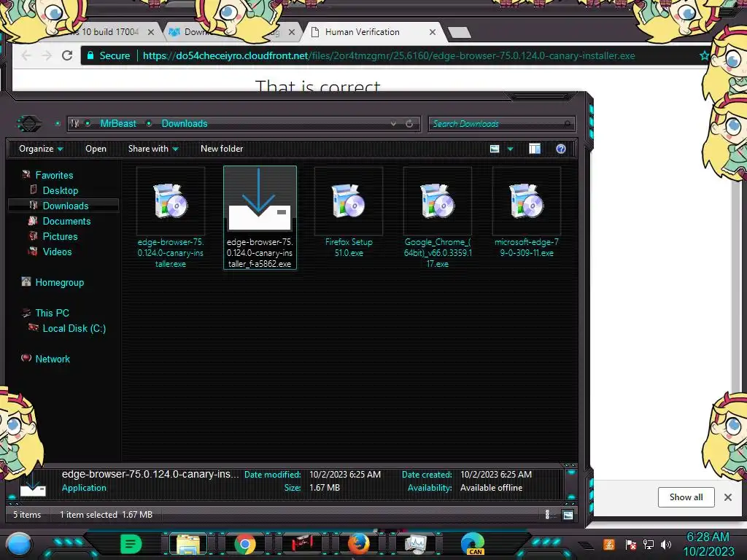
Task: Bookmark this page with the star icon
Action: [704, 55]
